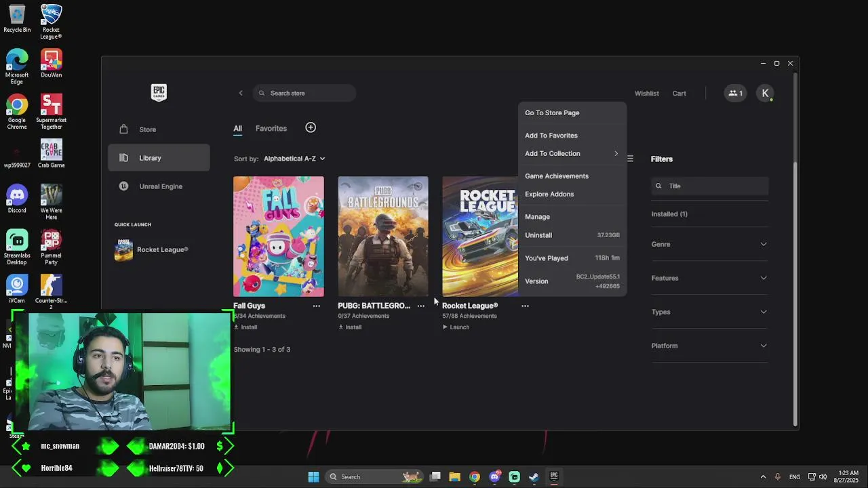
Task: Open the Discord desktop shortcut
Action: [x=17, y=199]
